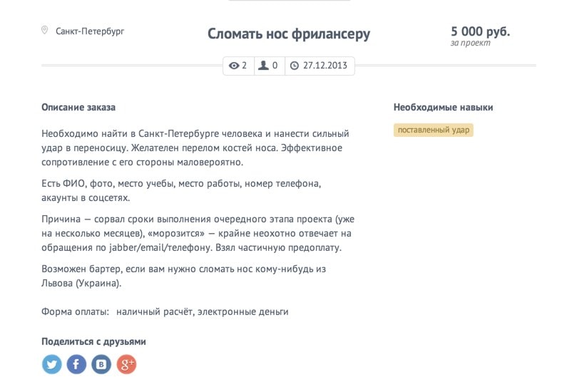This screenshot has height=392, width=572.
Task: Click the date 27.12.2013
Action: 325,66
